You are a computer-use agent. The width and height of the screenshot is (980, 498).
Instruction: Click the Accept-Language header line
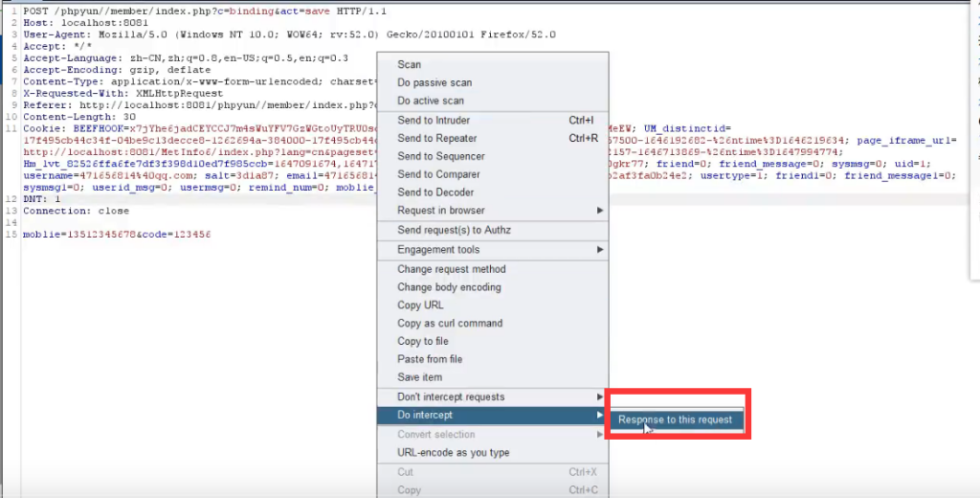coord(186,58)
